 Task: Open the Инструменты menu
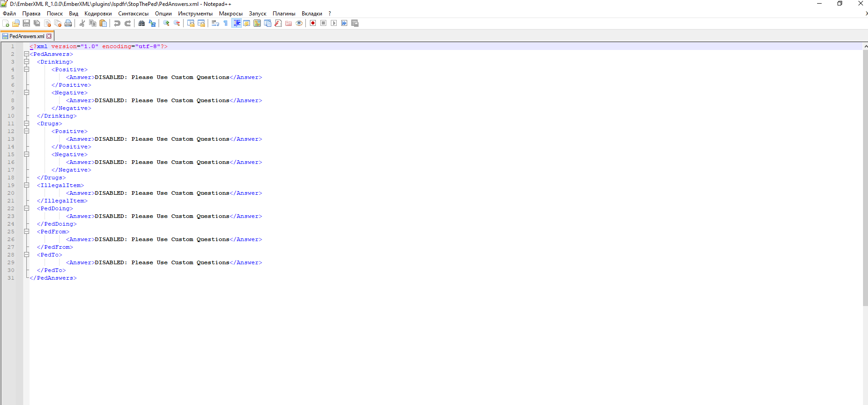[x=195, y=14]
